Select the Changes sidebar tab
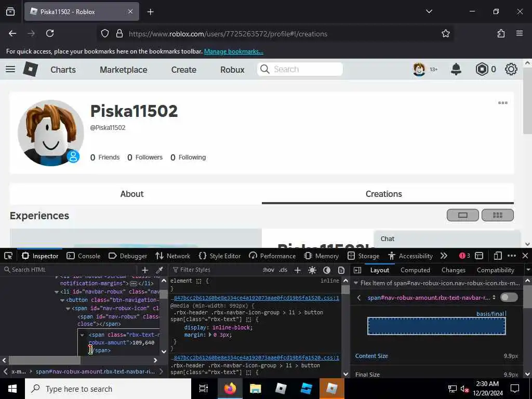 coord(453,270)
